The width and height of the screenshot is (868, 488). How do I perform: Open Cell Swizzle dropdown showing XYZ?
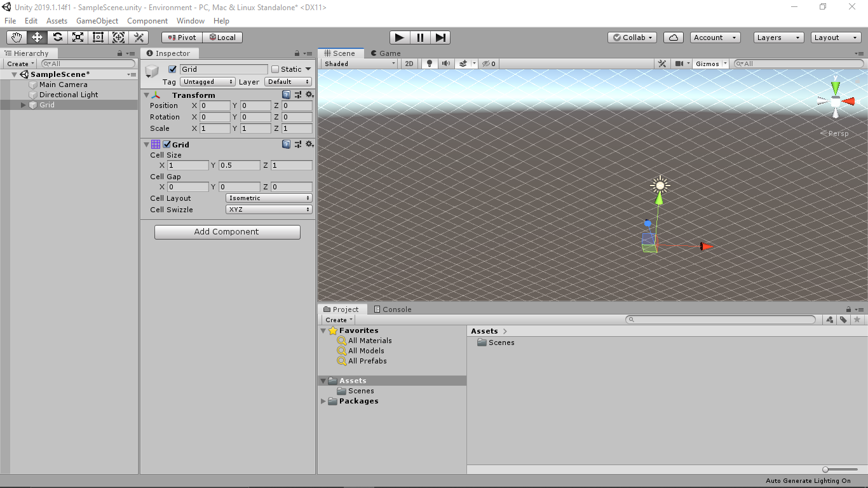tap(269, 210)
